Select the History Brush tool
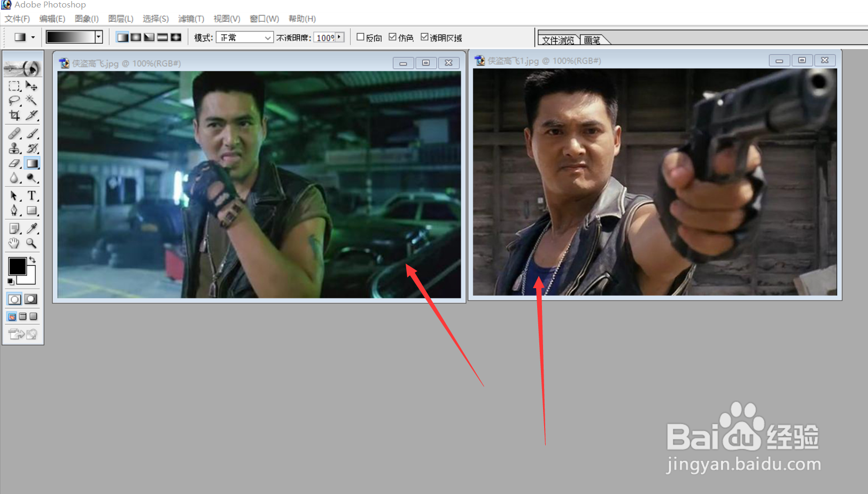 (32, 148)
